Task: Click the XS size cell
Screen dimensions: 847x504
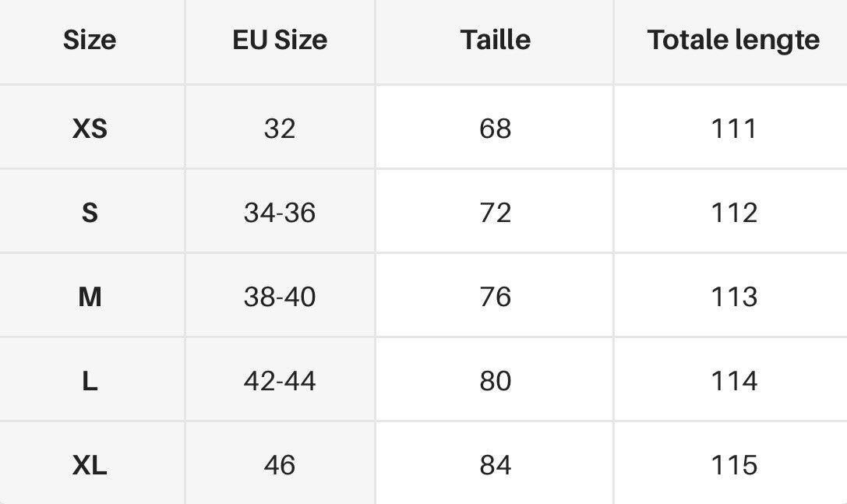Action: click(90, 128)
